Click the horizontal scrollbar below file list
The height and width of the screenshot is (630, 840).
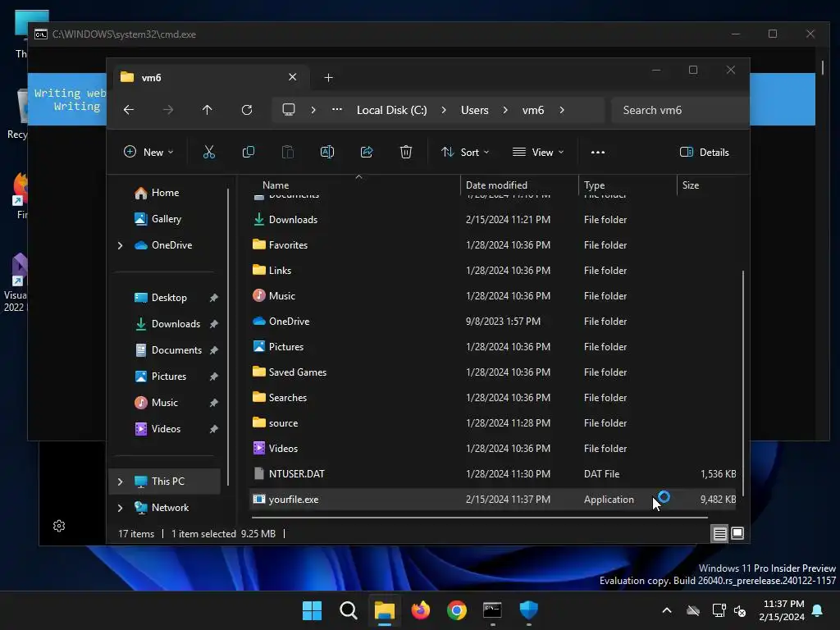(x=479, y=518)
